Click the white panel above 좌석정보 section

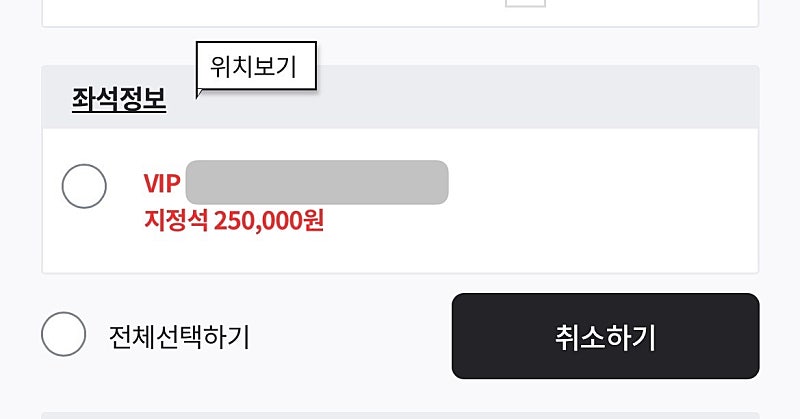pos(300,12)
